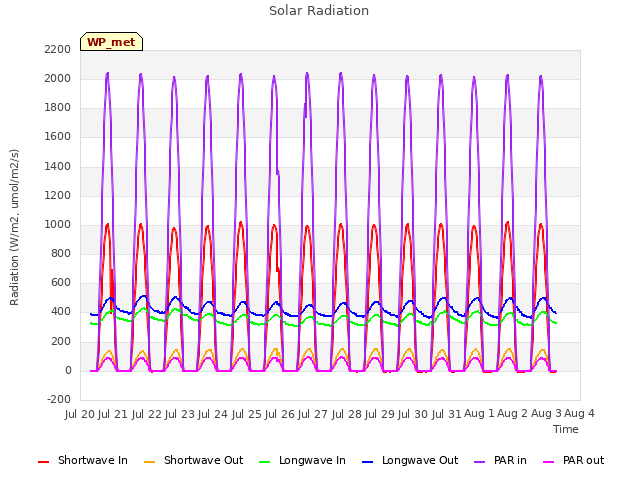Click the Jul 27 x-axis date label
This screenshot has height=480, width=640.
pyautogui.click(x=313, y=414)
